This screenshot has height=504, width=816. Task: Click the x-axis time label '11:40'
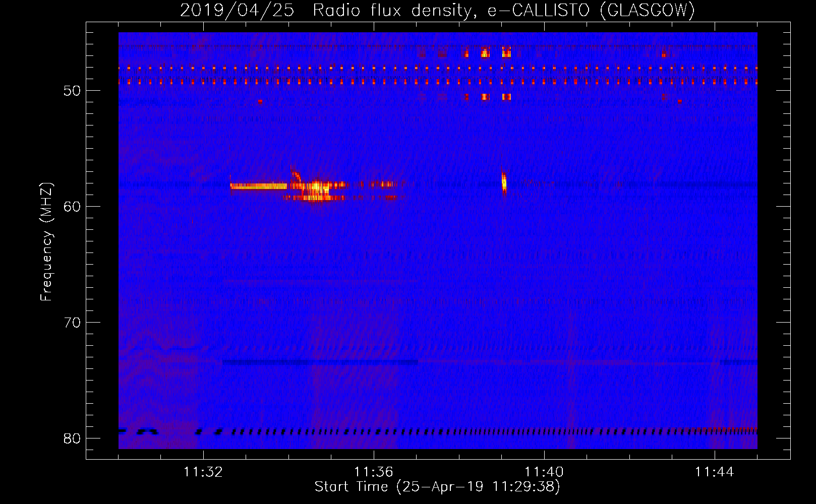point(544,472)
